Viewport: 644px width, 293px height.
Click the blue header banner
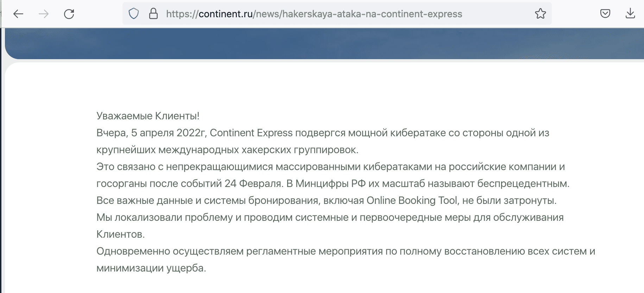click(324, 43)
